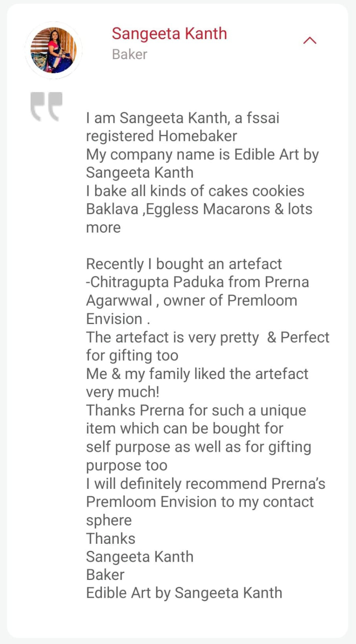The width and height of the screenshot is (356, 644).
Task: Click the 'Recently I bought an artefact' line
Action: (184, 264)
